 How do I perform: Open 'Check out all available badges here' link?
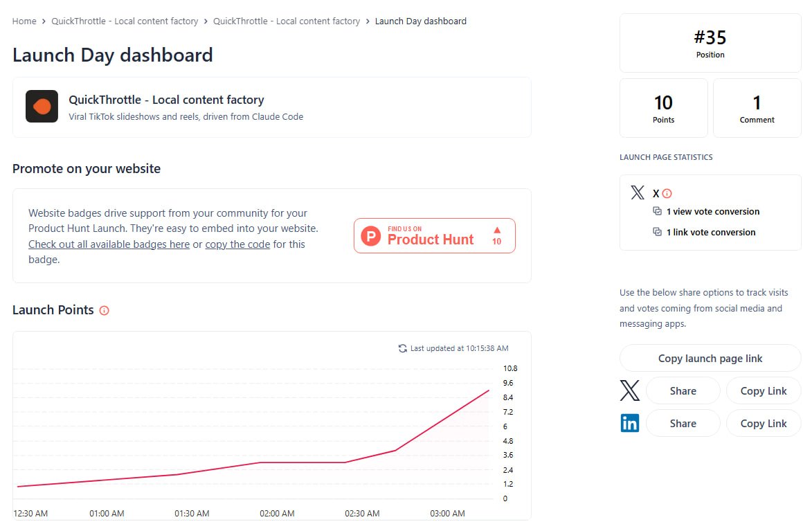click(x=109, y=244)
